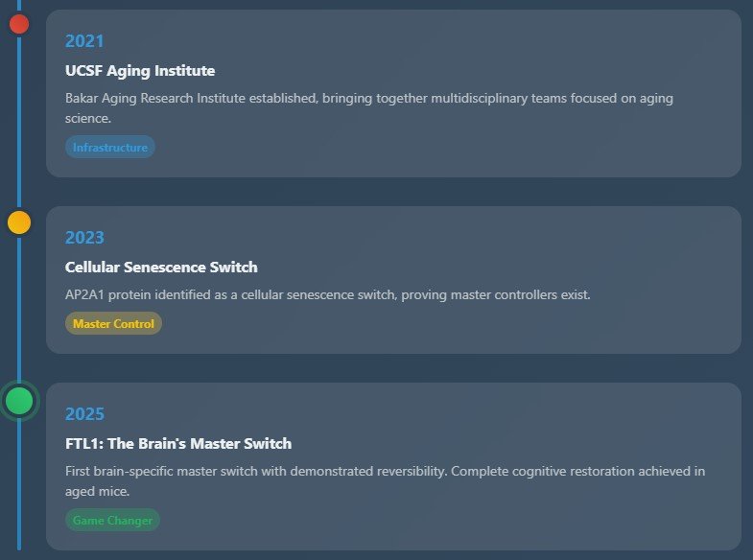Select the yellow 2023 timeline dot

point(19,222)
